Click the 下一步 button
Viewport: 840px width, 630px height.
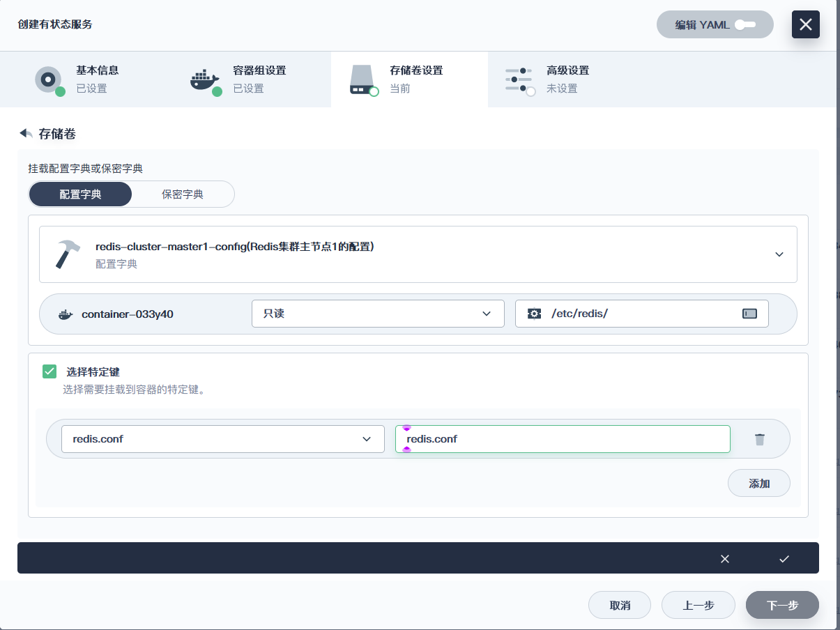point(782,606)
